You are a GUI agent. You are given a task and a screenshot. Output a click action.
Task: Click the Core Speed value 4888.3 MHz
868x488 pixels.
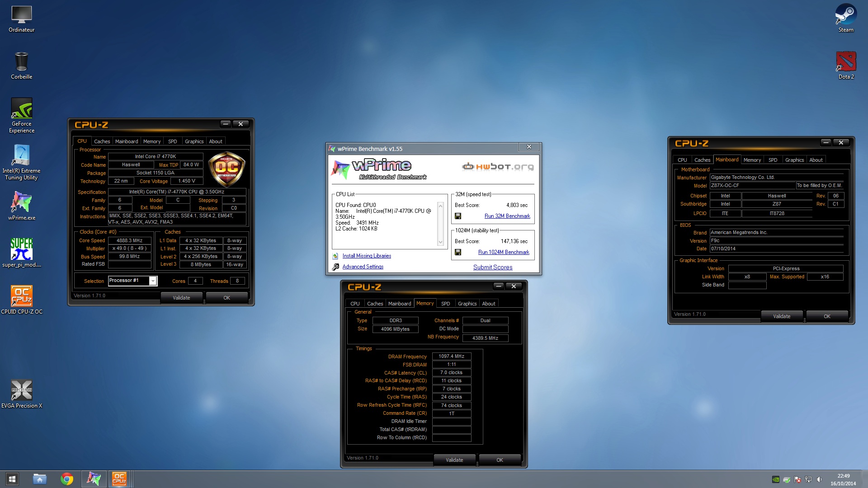point(129,240)
